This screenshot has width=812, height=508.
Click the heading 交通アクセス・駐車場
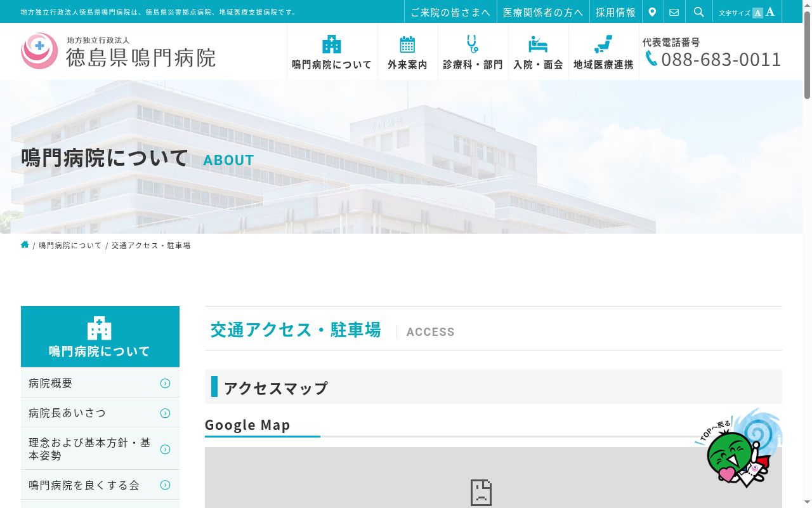click(x=296, y=330)
